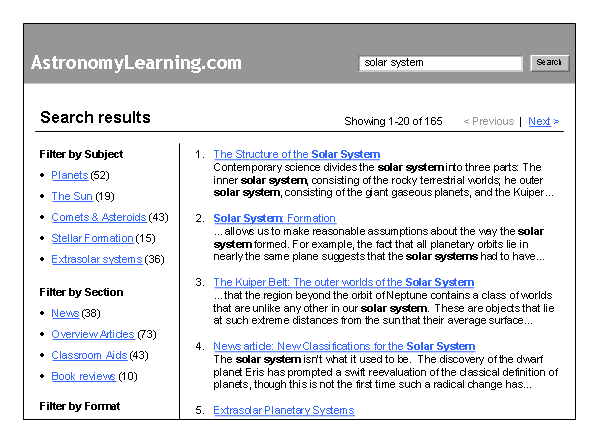Viewport: 599px width, 443px height.
Task: Select Comets & Asteroids filter
Action: point(99,217)
